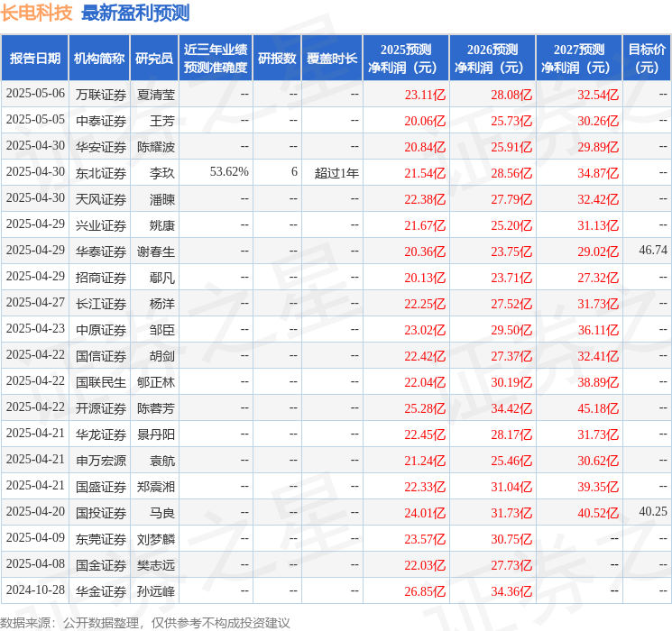This screenshot has height=631, width=672.
Task: Click analyst name 王芳
Action: 162,121
